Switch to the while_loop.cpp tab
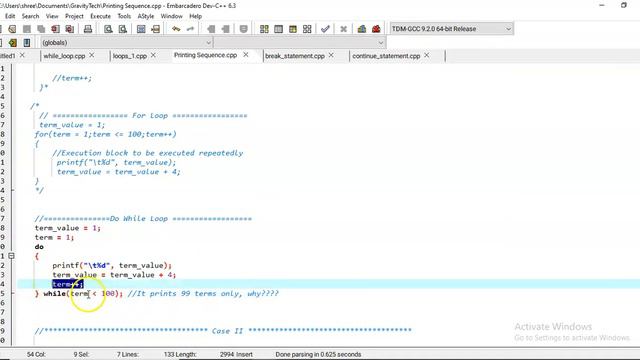This screenshot has height=360, width=640. (64, 56)
